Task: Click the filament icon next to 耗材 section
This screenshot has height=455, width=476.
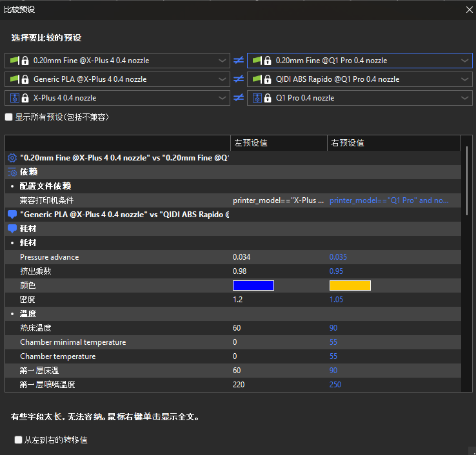Action: [x=12, y=229]
